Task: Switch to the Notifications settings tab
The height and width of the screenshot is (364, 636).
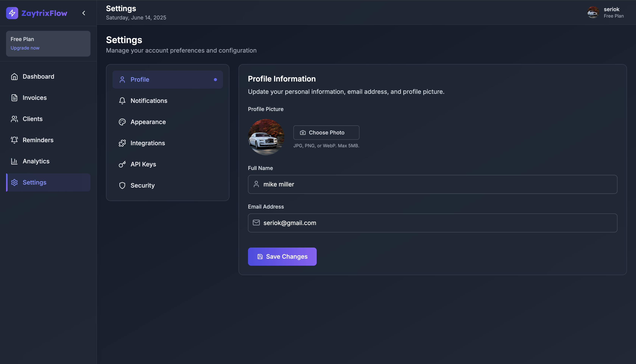Action: coord(149,101)
